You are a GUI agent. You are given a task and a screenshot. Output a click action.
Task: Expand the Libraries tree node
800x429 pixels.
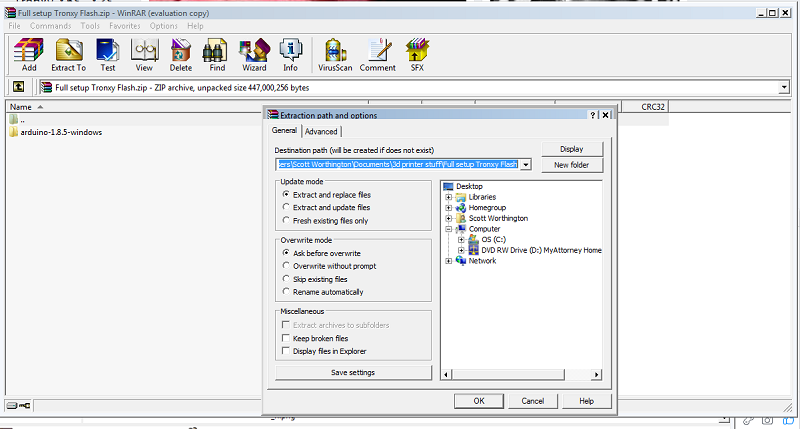point(448,197)
